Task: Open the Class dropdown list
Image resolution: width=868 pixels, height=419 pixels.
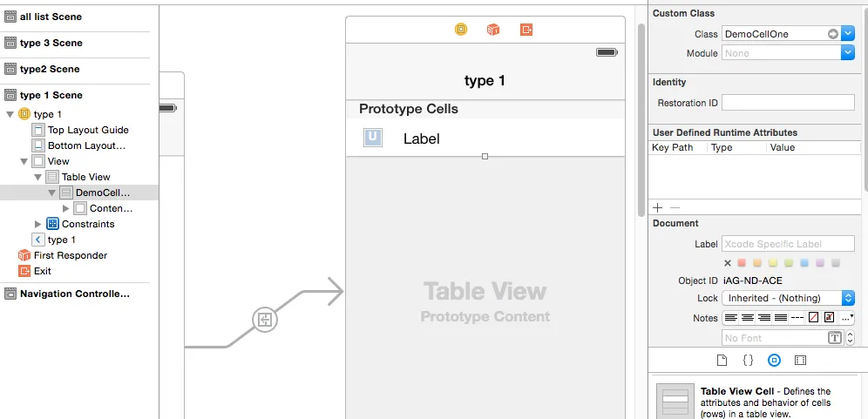Action: point(848,34)
